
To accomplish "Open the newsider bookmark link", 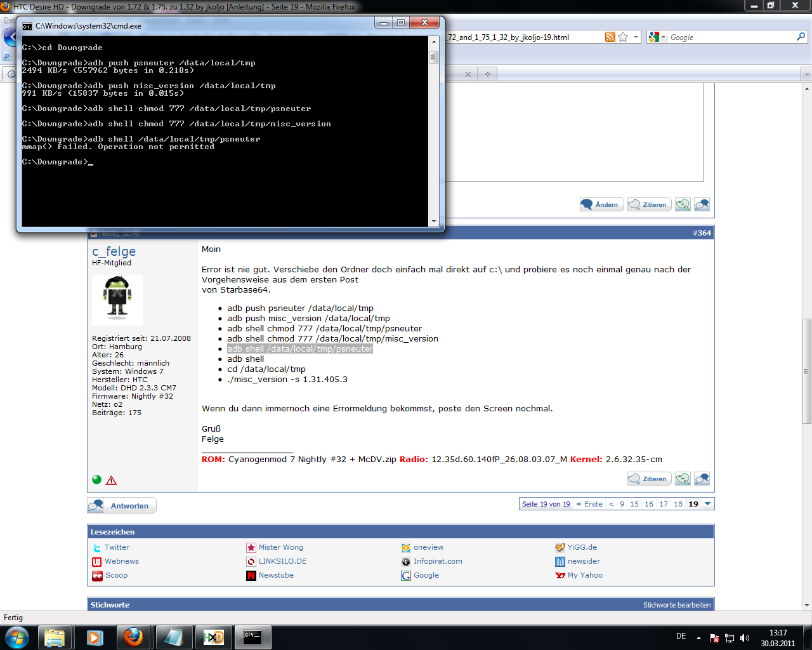I will 584,561.
